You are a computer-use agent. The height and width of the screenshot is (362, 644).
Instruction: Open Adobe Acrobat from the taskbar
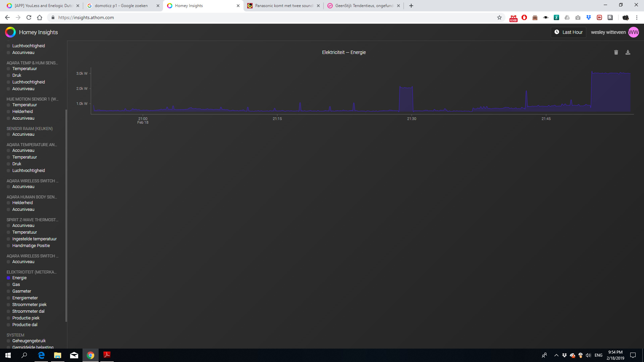click(x=107, y=355)
